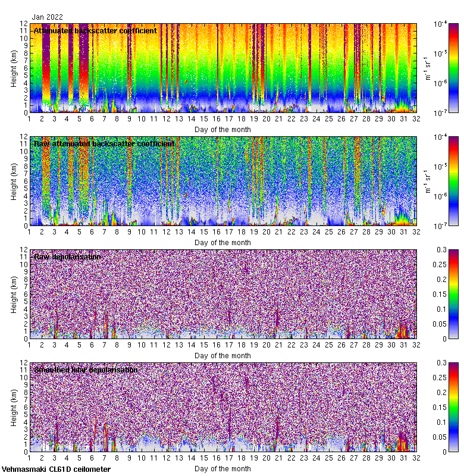The image size is (464, 476).
Task: Click day 31 tick label under bottom panel
Action: coord(403,458)
